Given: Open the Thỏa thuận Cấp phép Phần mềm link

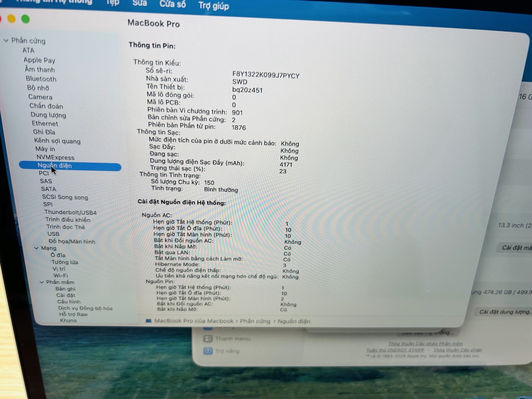Looking at the screenshot, I should point(425,344).
